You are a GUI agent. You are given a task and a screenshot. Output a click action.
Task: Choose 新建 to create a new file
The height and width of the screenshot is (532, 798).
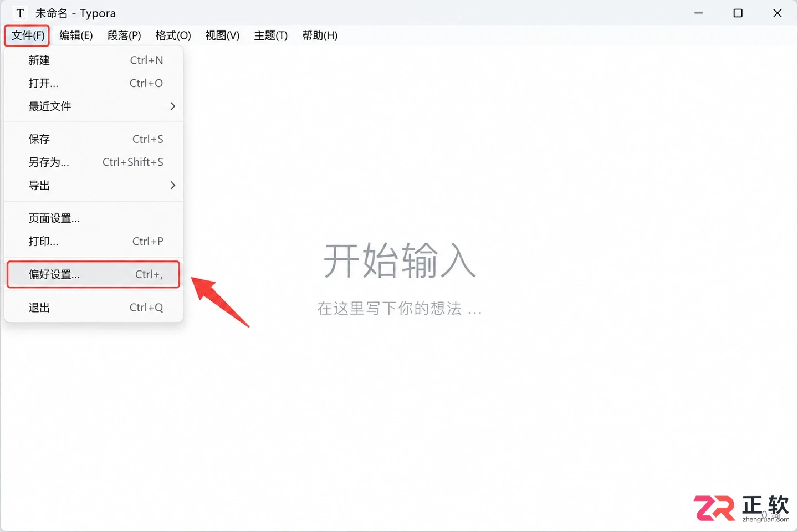pyautogui.click(x=94, y=60)
